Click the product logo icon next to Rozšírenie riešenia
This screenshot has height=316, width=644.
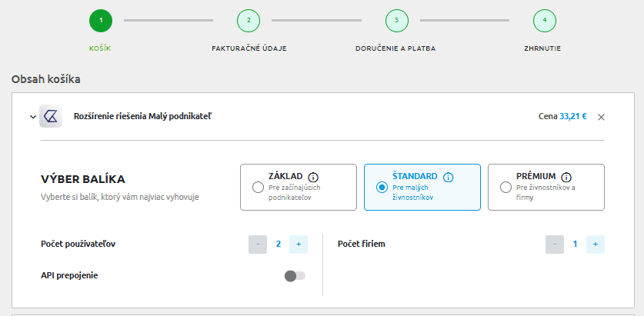point(51,117)
